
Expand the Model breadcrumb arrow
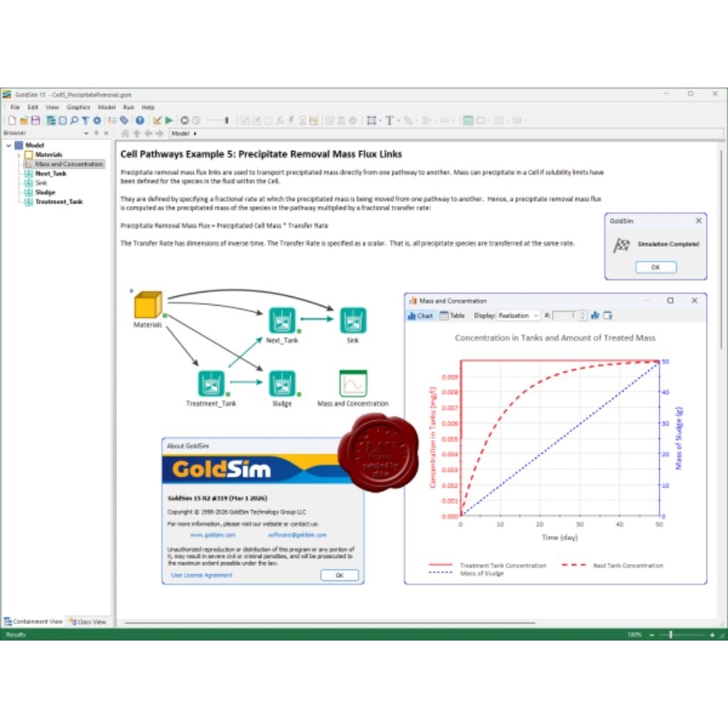pyautogui.click(x=195, y=134)
